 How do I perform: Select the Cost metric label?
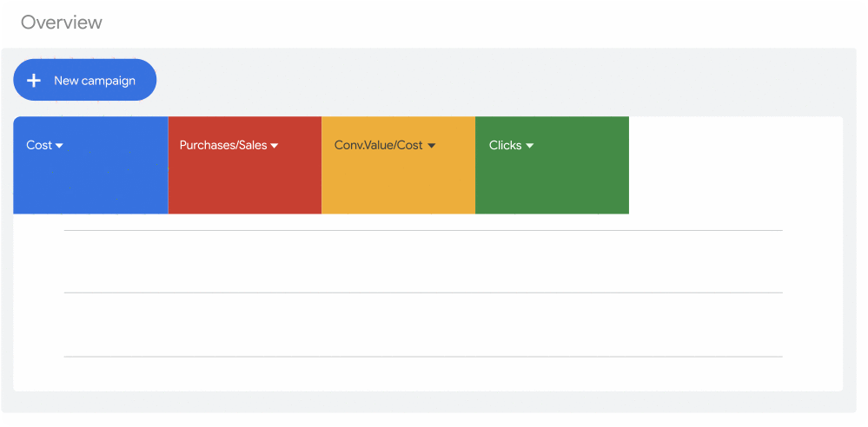[x=39, y=145]
